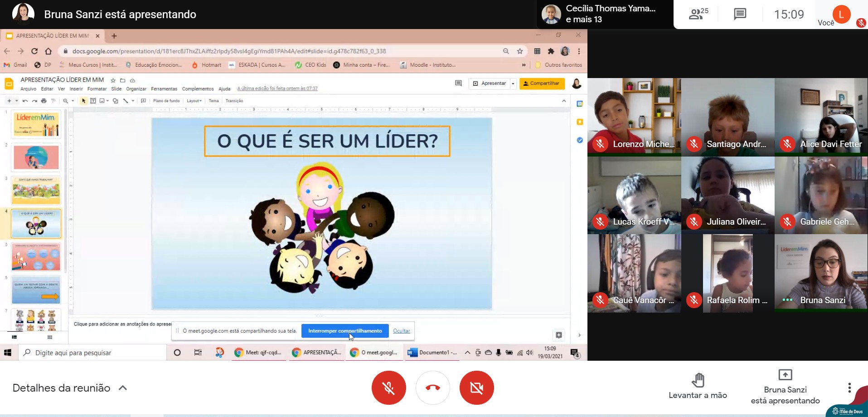Toggle the camera off button
Viewport: 868px width, 417px height.
coord(476,388)
